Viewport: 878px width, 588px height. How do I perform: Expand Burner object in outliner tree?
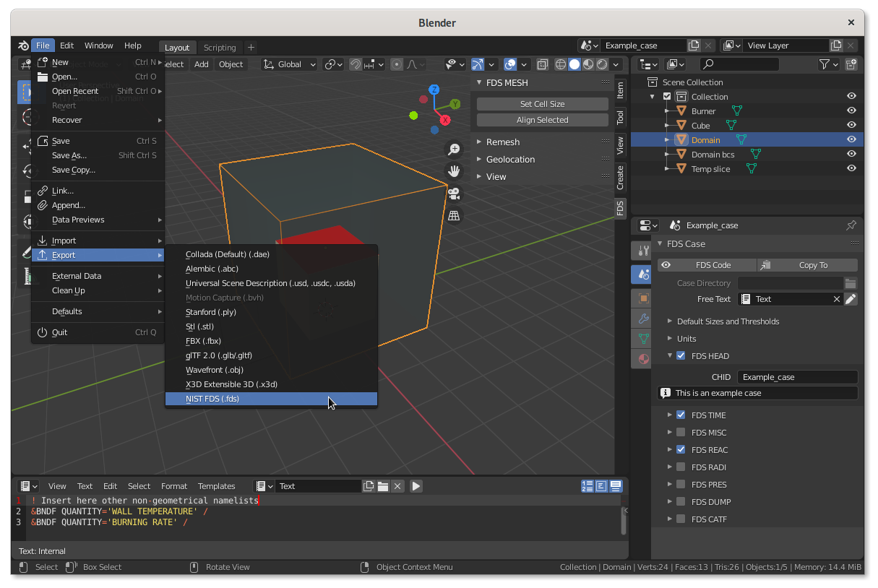(667, 111)
